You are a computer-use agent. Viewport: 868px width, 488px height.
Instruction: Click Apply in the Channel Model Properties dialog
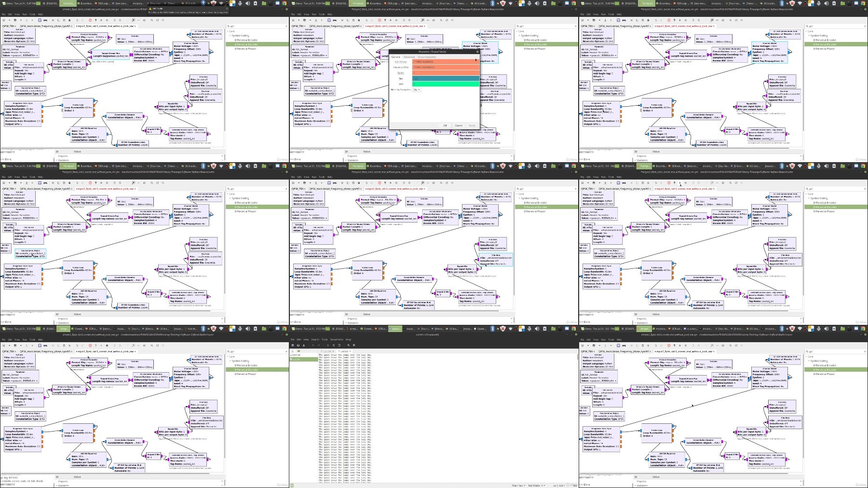coord(472,125)
